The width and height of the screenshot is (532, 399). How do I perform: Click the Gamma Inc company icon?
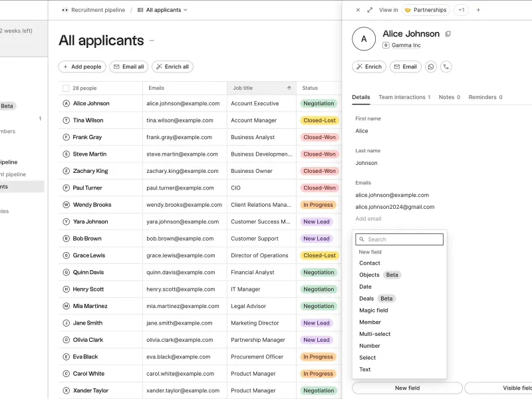point(386,45)
